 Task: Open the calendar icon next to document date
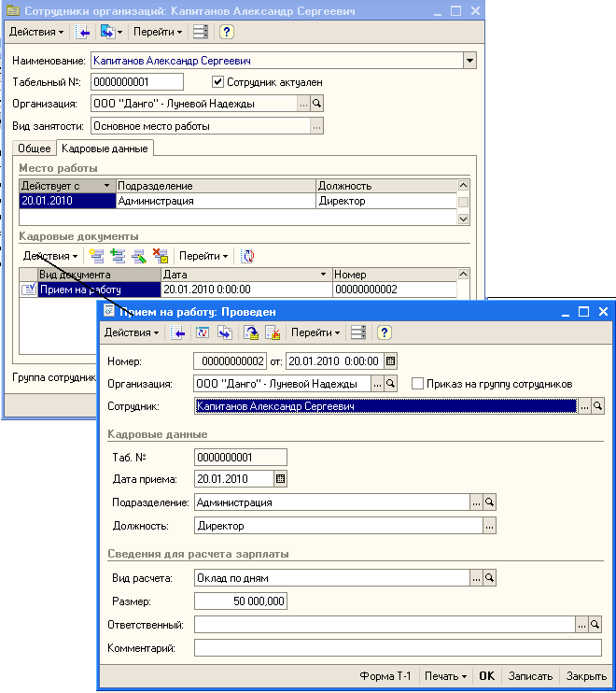tap(390, 361)
